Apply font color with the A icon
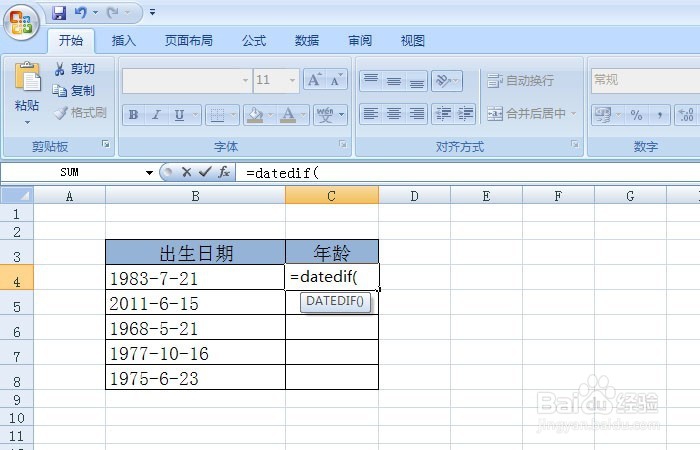The image size is (700, 450). [x=288, y=115]
